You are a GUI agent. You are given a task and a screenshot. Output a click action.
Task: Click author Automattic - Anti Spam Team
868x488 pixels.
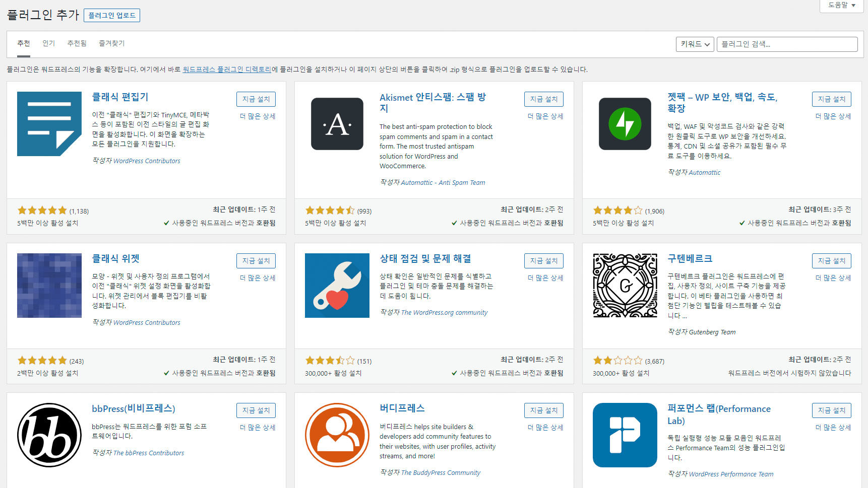(x=443, y=183)
